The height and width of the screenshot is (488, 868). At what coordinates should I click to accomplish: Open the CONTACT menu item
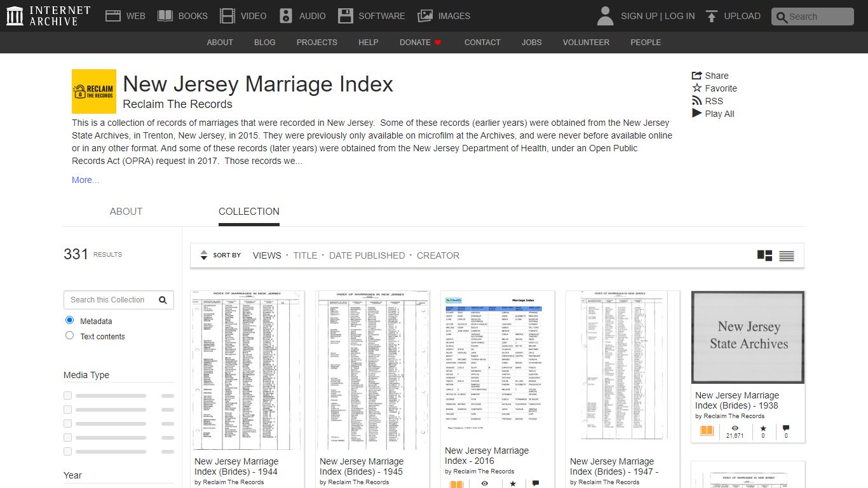tap(482, 43)
